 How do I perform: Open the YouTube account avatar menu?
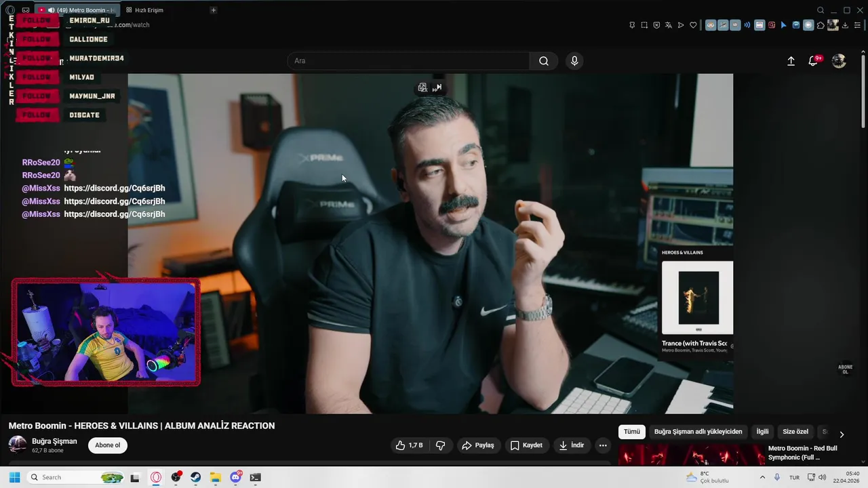pos(839,61)
